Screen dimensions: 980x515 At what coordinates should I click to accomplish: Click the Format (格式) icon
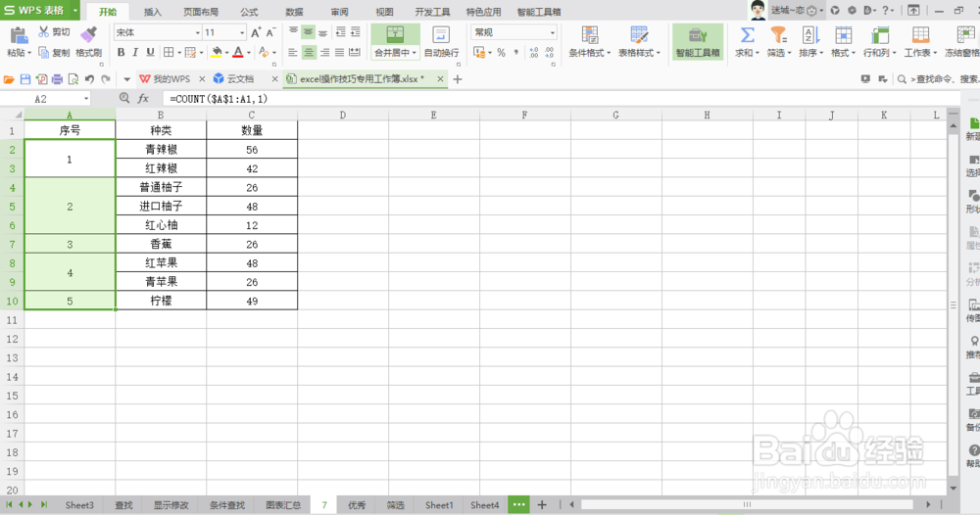(843, 35)
